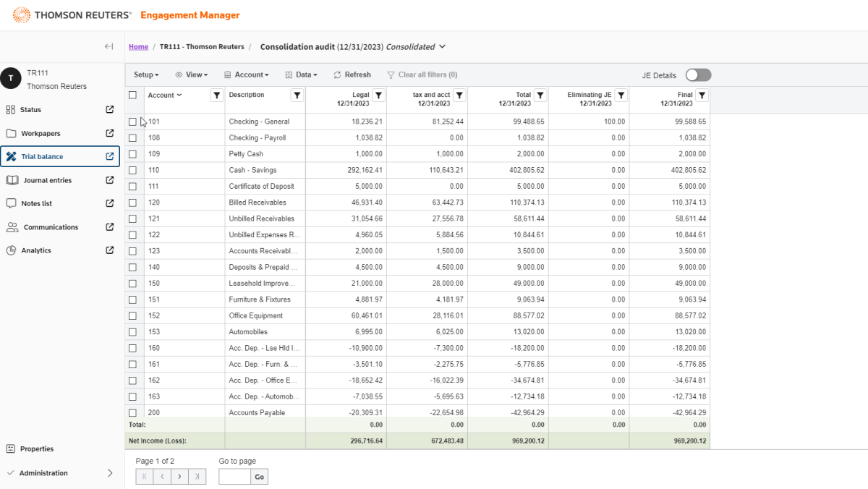Open Workpapers in a new window

click(x=110, y=133)
